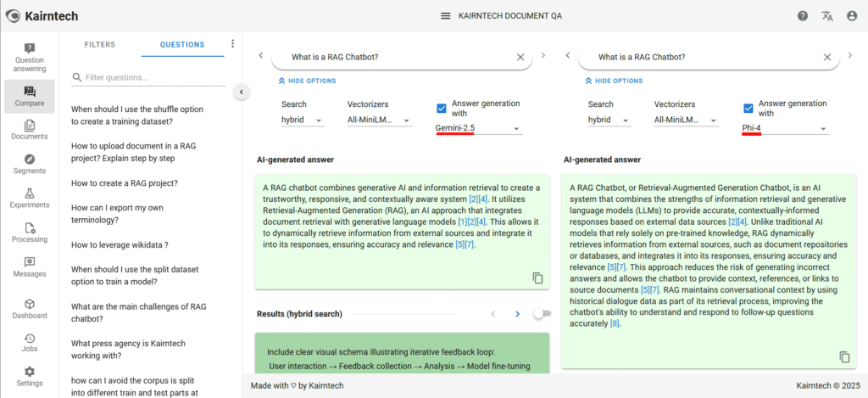Image resolution: width=868 pixels, height=398 pixels.
Task: Copy the Gemini-2.5 generated answer
Action: 537,277
